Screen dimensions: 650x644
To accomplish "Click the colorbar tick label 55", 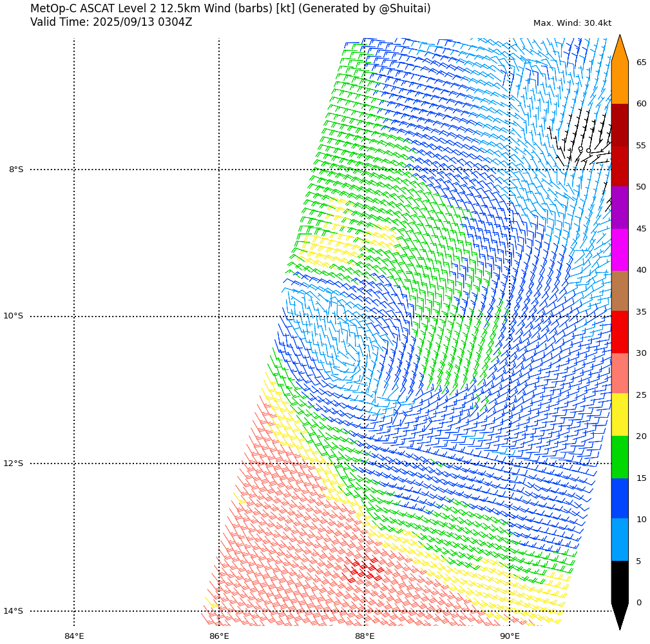I will [641, 146].
